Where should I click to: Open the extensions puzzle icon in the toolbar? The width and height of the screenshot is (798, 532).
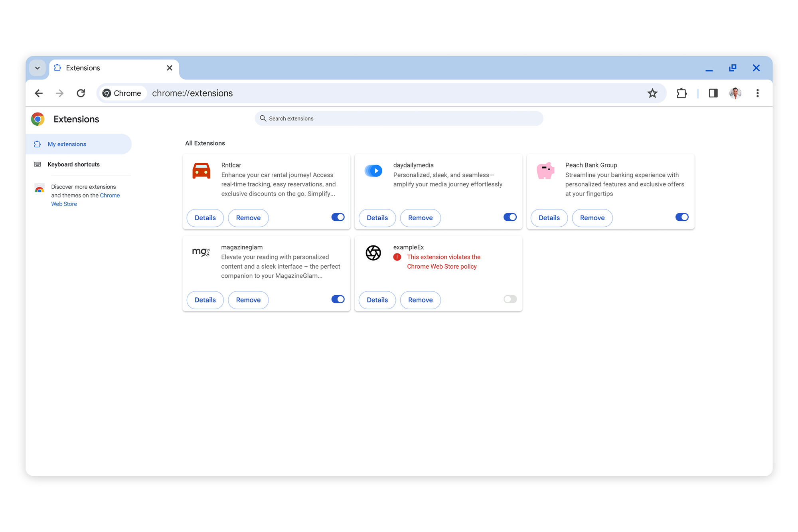[681, 93]
